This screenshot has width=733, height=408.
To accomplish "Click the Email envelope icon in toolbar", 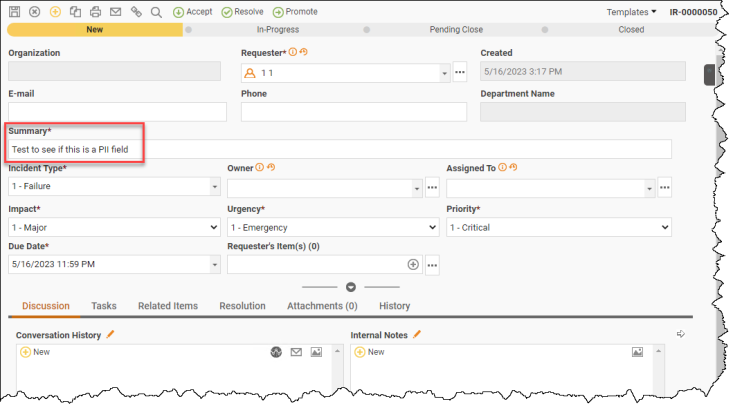I will [x=115, y=12].
